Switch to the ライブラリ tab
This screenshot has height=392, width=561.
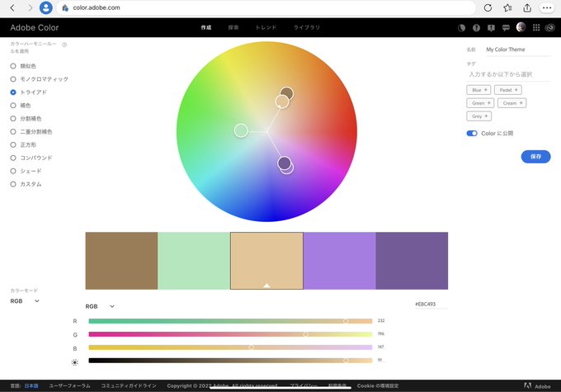(307, 27)
